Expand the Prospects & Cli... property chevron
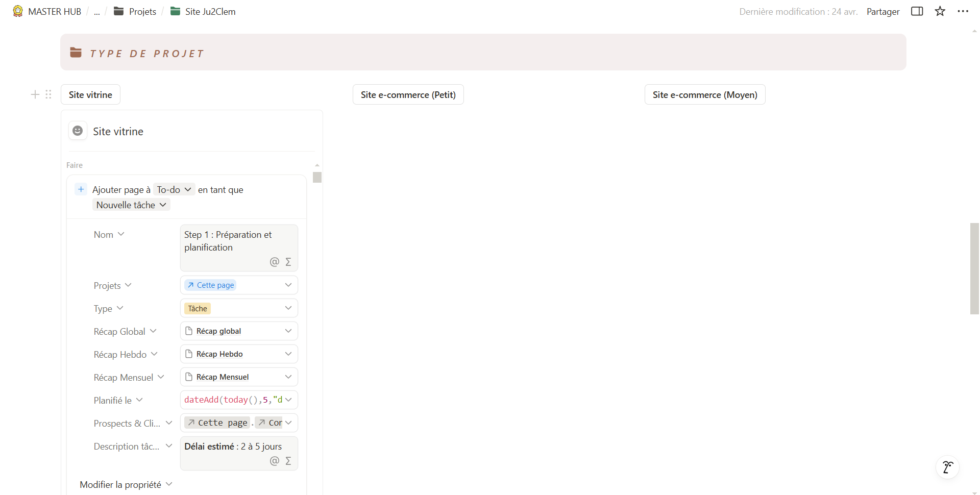The width and height of the screenshot is (980, 495). click(169, 423)
